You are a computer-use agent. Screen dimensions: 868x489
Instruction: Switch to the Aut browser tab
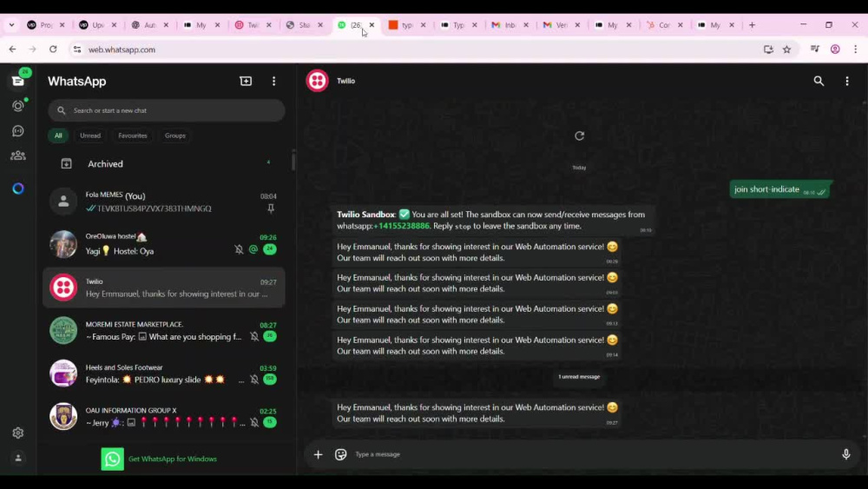coord(150,25)
